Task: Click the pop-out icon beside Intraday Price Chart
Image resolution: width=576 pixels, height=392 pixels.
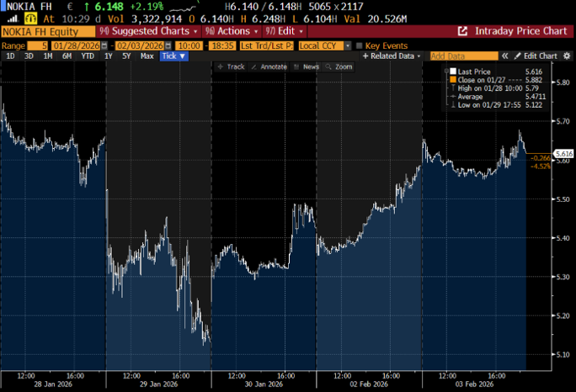Action: [462, 31]
